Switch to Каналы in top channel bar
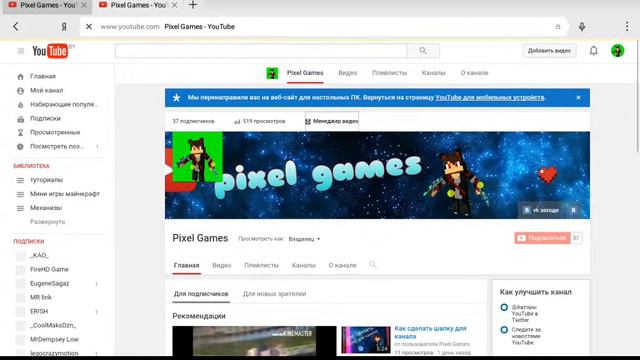640x360 pixels. coord(433,73)
